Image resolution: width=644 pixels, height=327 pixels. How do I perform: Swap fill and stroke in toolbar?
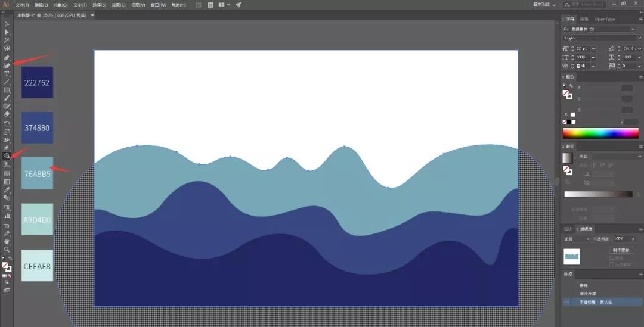[x=10, y=259]
